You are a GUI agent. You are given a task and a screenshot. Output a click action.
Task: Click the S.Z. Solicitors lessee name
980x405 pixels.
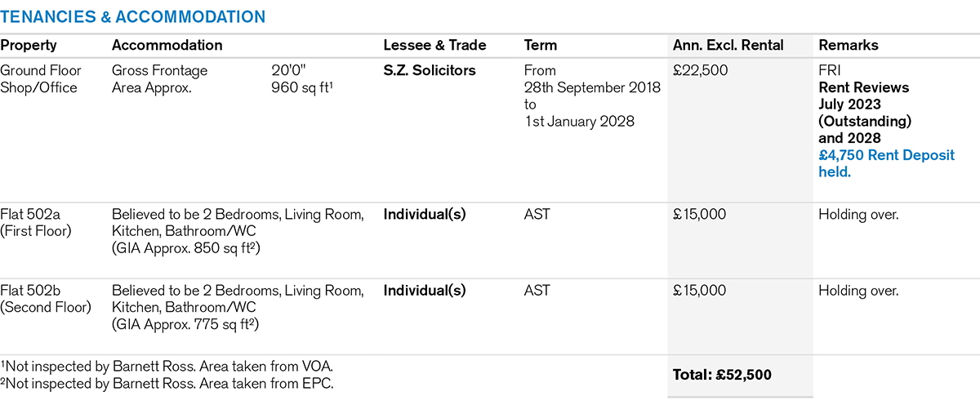(430, 71)
